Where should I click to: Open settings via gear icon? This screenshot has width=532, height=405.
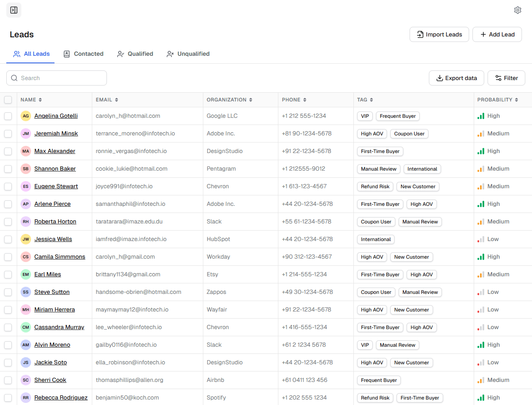pyautogui.click(x=518, y=10)
